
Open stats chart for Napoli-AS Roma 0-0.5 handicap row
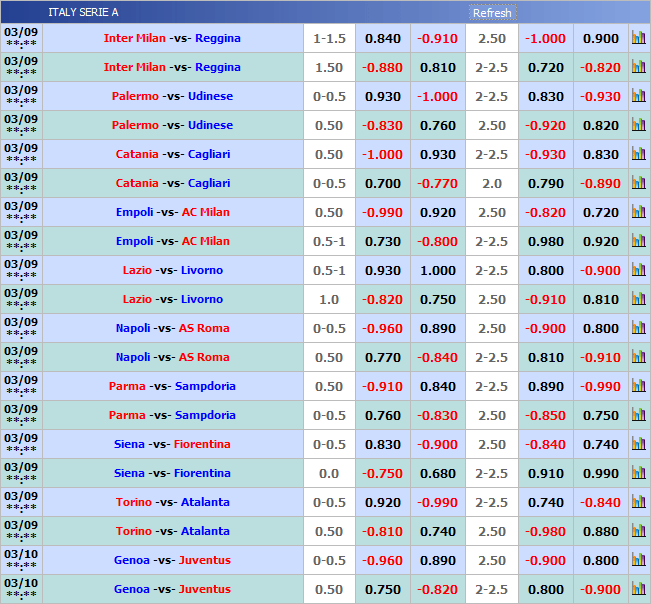click(639, 328)
